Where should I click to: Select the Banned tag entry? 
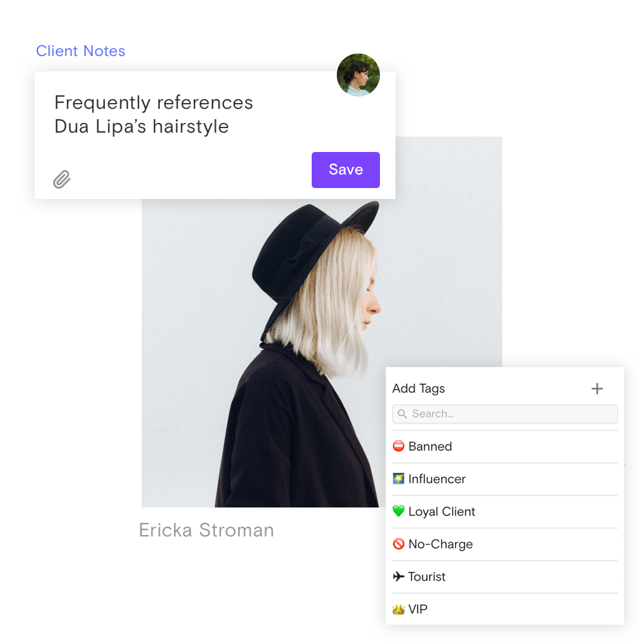click(x=505, y=446)
